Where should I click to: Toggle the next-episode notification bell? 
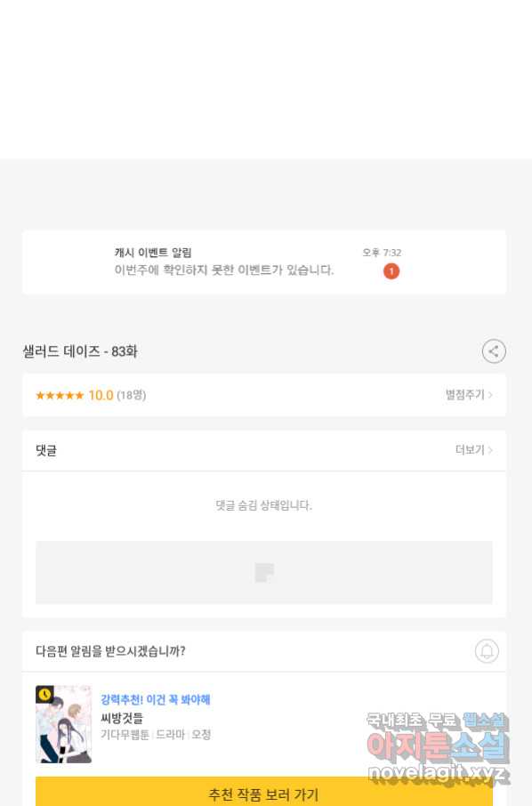(487, 651)
